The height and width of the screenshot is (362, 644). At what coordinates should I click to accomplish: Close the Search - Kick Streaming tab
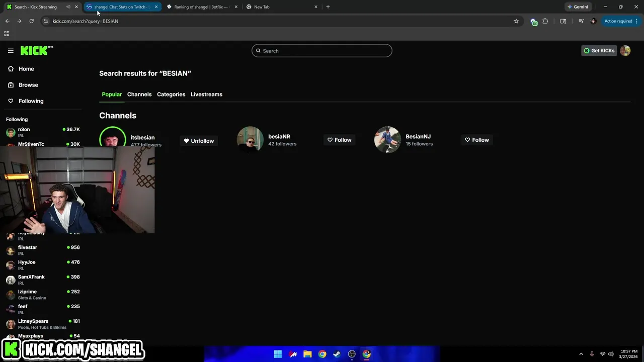point(76,7)
